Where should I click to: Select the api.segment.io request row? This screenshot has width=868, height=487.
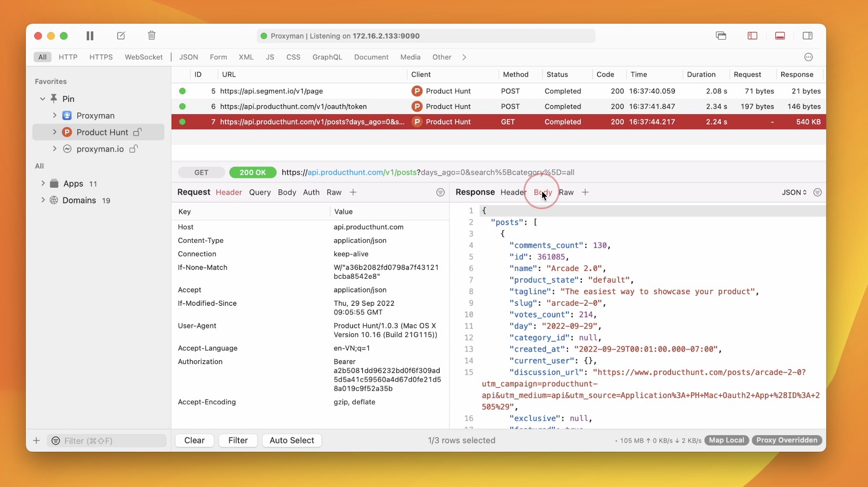coord(312,91)
